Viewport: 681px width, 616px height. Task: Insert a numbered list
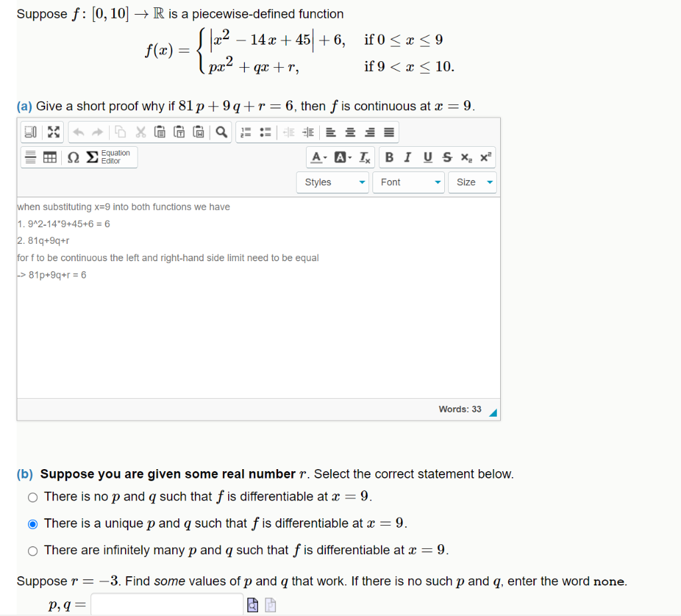coord(245,132)
